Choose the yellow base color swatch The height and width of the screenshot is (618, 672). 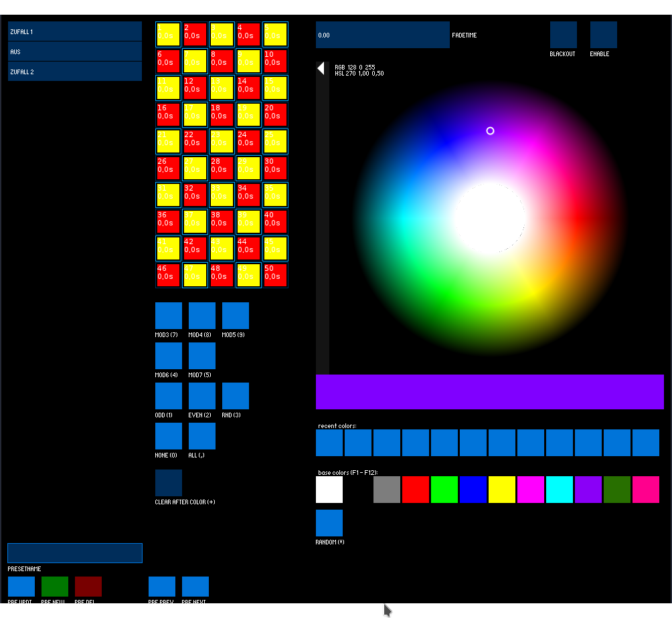502,490
